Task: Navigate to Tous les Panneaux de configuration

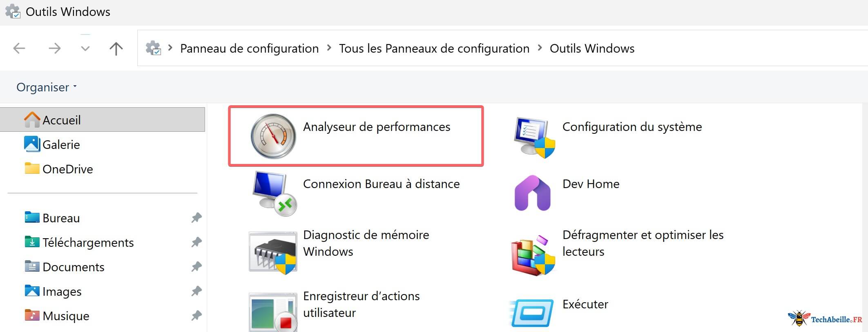Action: point(434,48)
